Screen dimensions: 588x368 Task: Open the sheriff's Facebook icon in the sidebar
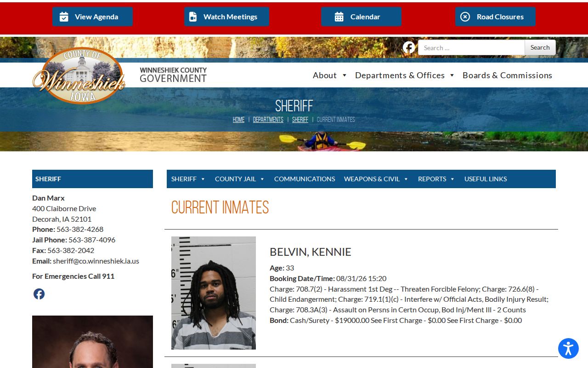(39, 294)
